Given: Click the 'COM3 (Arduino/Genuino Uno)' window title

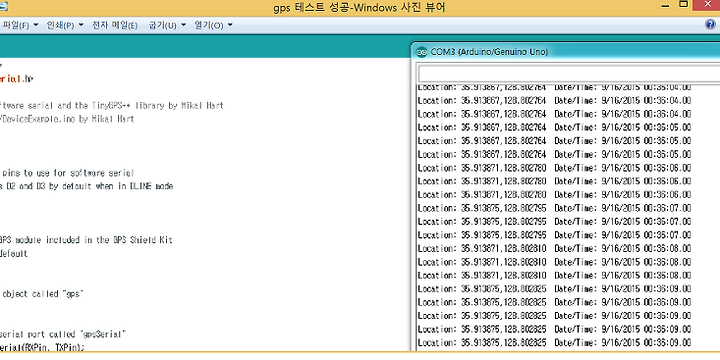Looking at the screenshot, I should click(489, 52).
